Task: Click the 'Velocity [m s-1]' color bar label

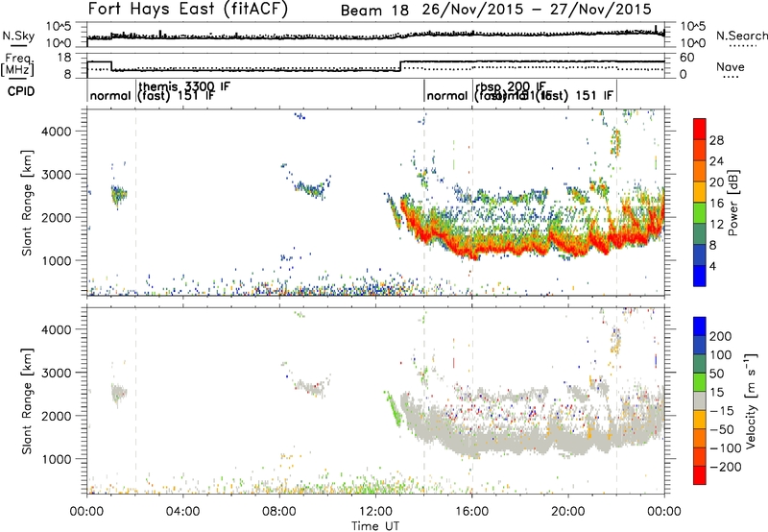Action: click(750, 400)
